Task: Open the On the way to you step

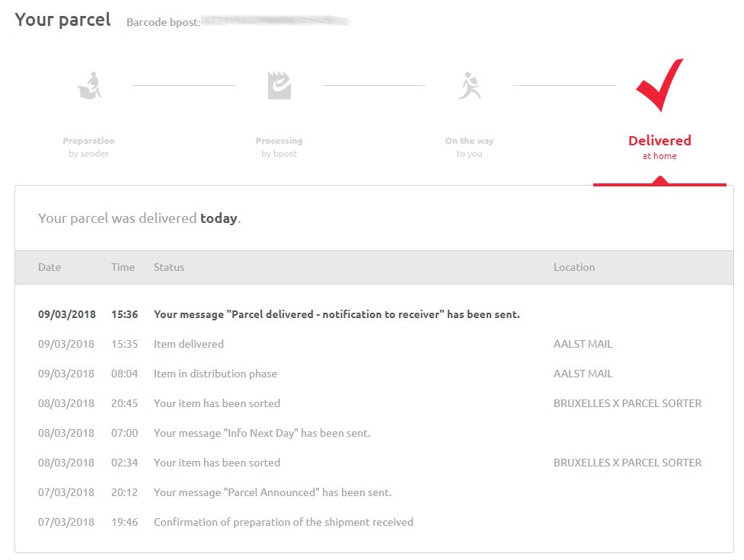Action: (x=469, y=147)
